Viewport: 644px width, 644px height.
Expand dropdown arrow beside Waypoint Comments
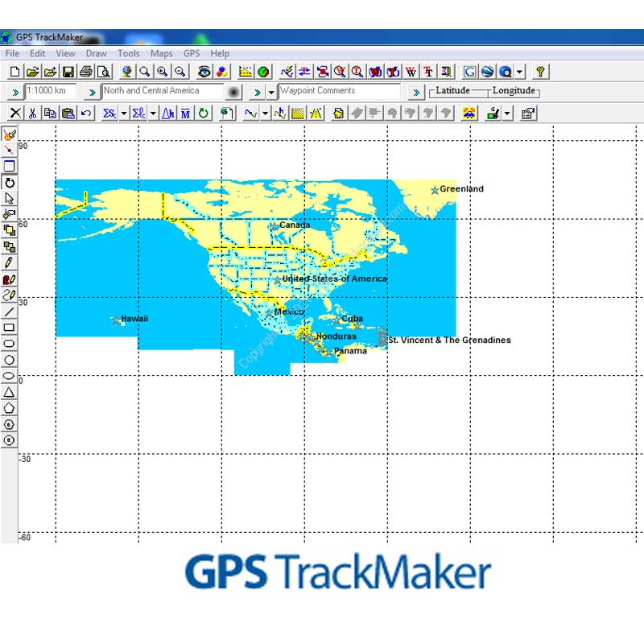coord(271,92)
